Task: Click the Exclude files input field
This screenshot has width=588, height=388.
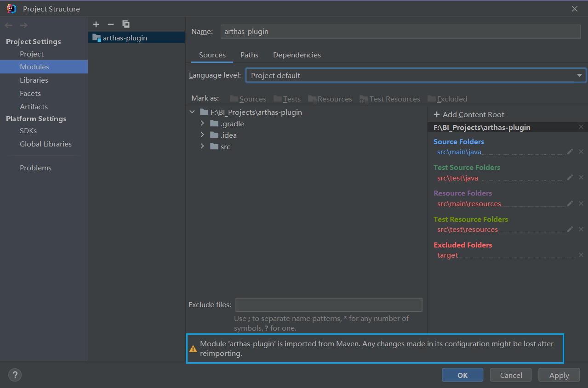Action: pyautogui.click(x=329, y=305)
